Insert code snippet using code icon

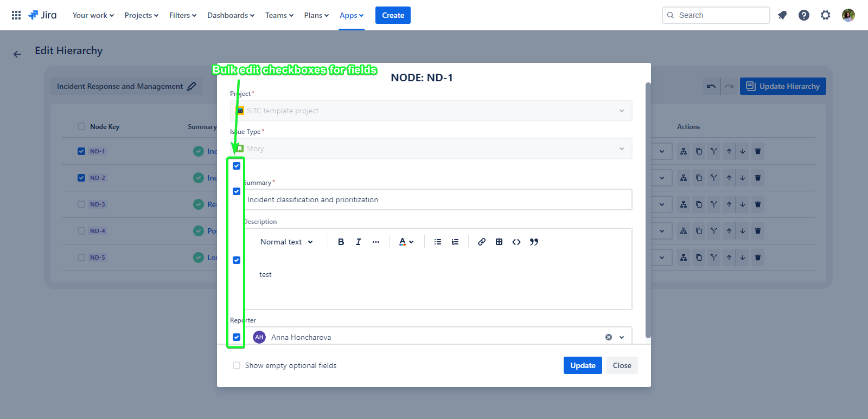[x=516, y=242]
